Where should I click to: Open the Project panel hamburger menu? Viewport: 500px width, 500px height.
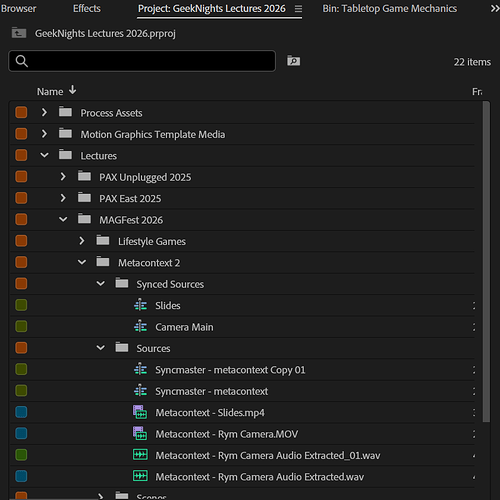click(x=298, y=9)
